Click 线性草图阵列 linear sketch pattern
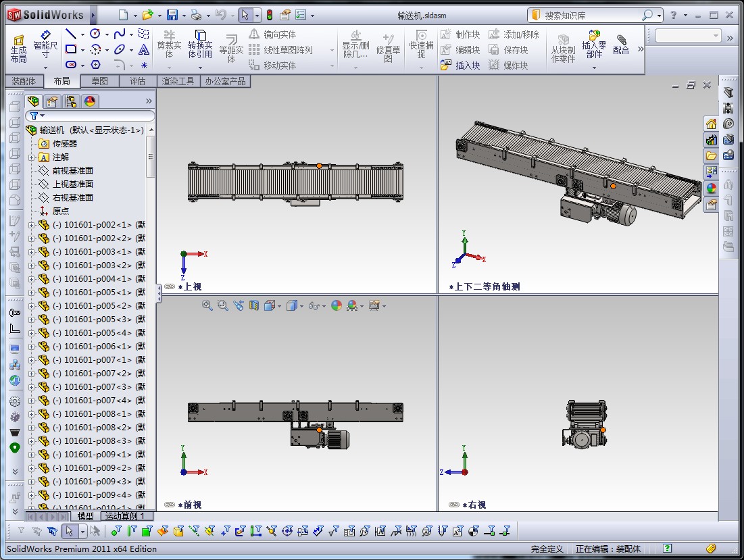Viewport: 744px width, 560px height. click(281, 50)
